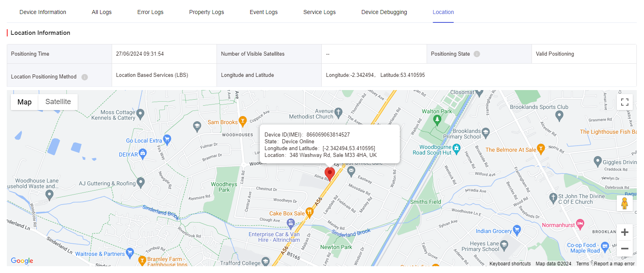This screenshot has height=273, width=644.
Task: Click Device ID 866069063814527 in popup
Action: (x=328, y=135)
